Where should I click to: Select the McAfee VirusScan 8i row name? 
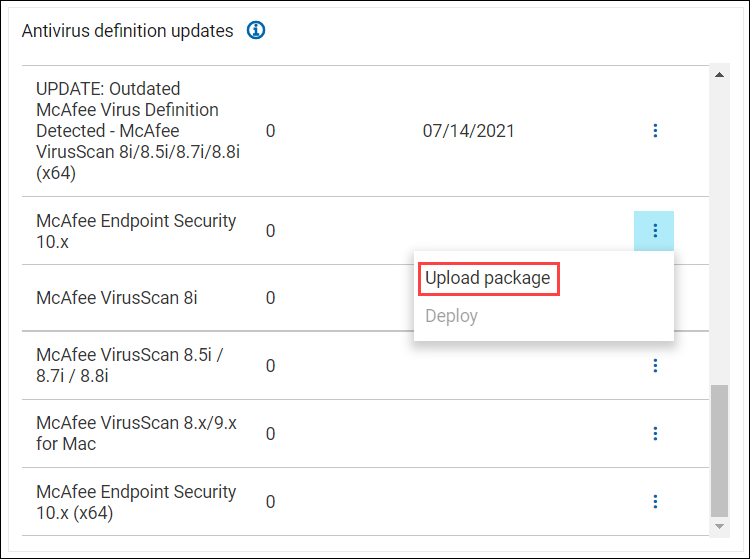point(117,298)
